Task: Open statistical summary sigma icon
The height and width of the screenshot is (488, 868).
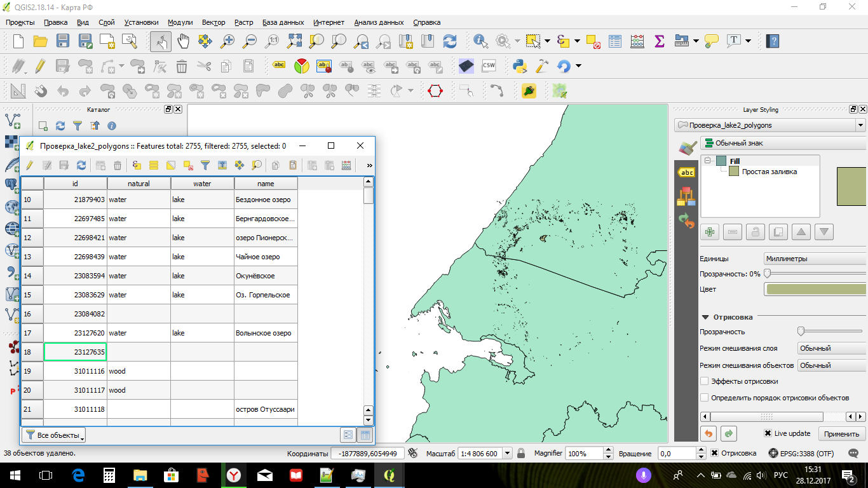Action: point(659,41)
